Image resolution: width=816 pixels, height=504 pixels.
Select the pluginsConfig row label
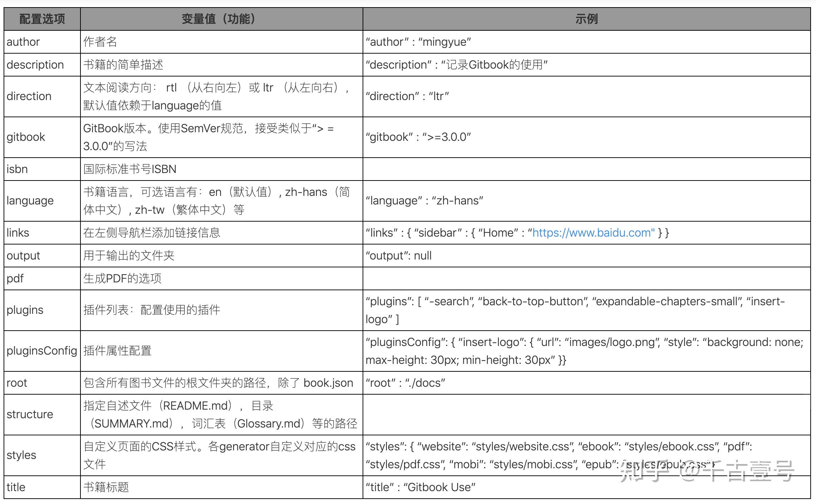coord(41,351)
